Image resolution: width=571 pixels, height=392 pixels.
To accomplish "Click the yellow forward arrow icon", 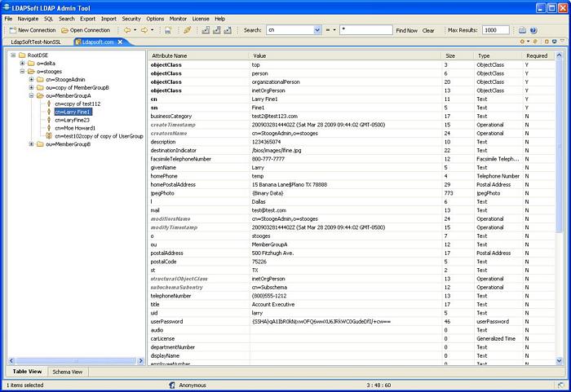I will coord(144,30).
